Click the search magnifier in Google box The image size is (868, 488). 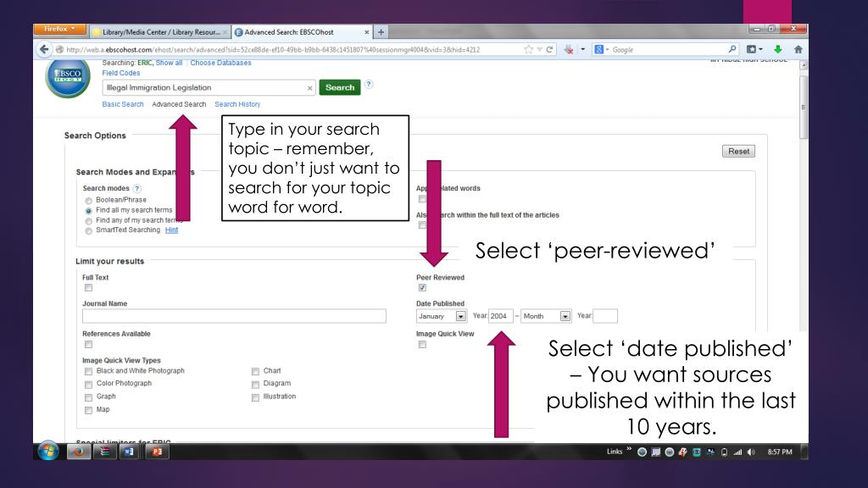coord(732,49)
